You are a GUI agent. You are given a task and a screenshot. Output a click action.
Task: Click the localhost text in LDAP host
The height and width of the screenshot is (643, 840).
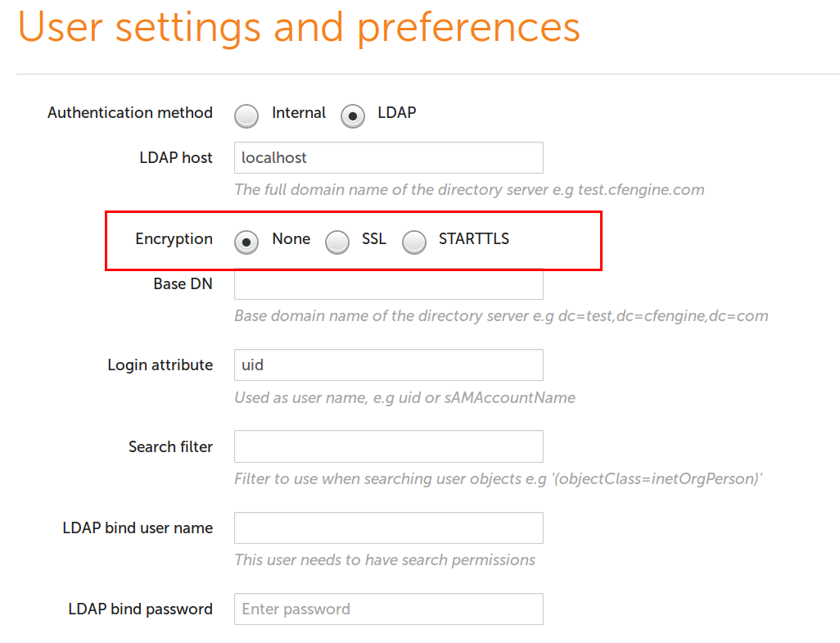coord(270,157)
